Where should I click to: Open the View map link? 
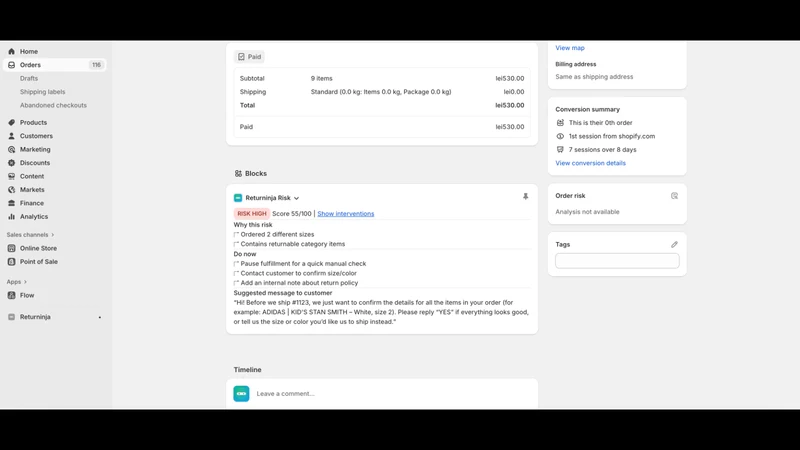point(570,48)
